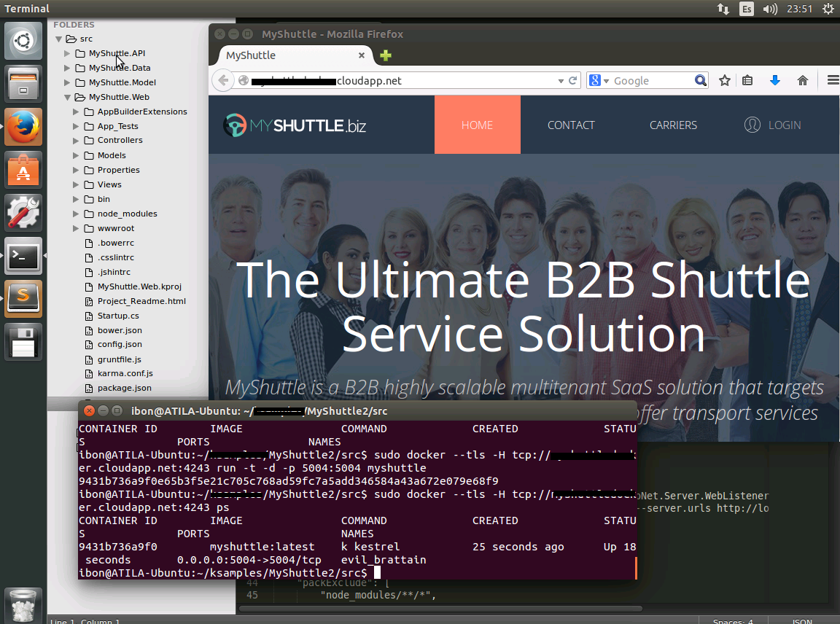Select the HOME navigation item
This screenshot has height=624, width=840.
(478, 125)
